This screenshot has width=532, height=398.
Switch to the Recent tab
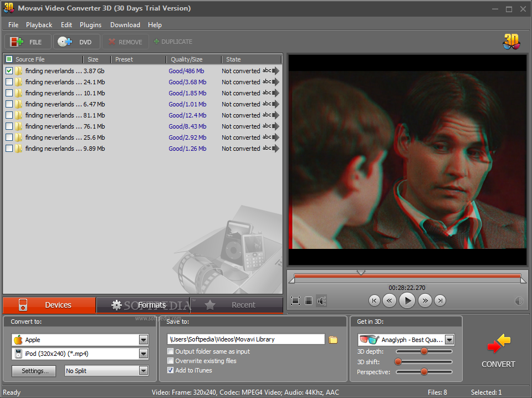click(237, 305)
